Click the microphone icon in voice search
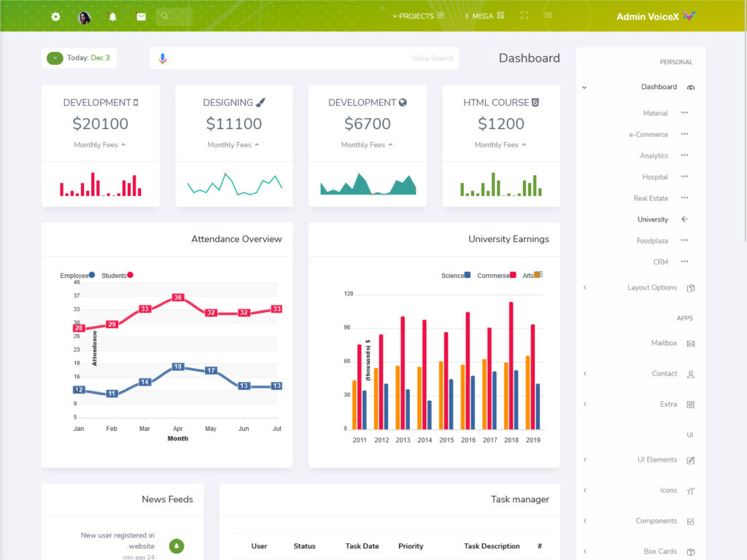The width and height of the screenshot is (747, 560). pos(163,58)
